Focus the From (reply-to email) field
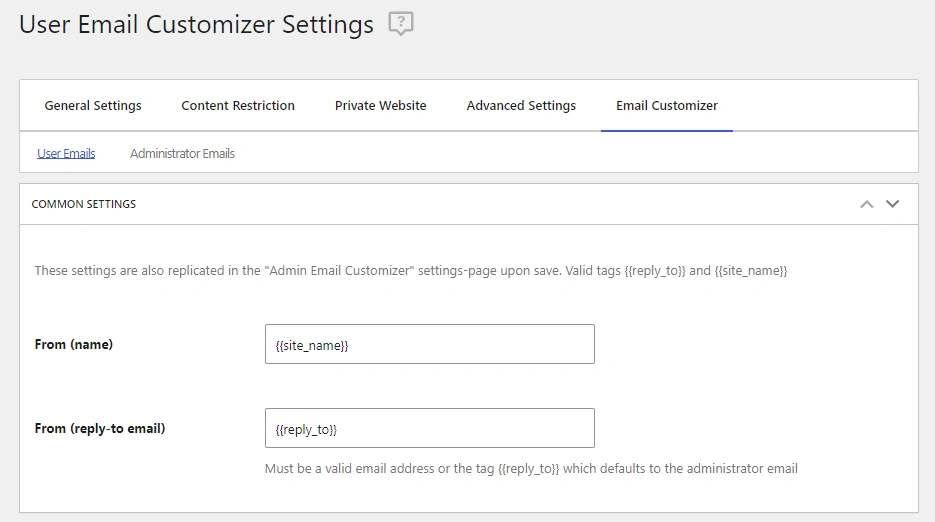Image resolution: width=935 pixels, height=522 pixels. coord(429,428)
